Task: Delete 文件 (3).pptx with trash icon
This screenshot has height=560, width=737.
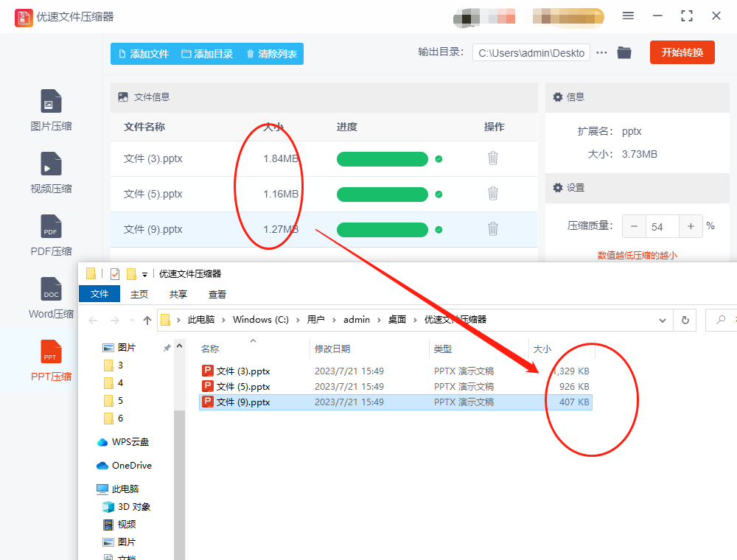Action: (x=492, y=158)
